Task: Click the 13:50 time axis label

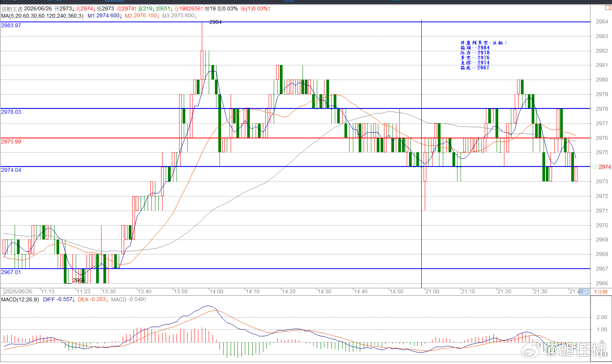Action: tap(181, 291)
